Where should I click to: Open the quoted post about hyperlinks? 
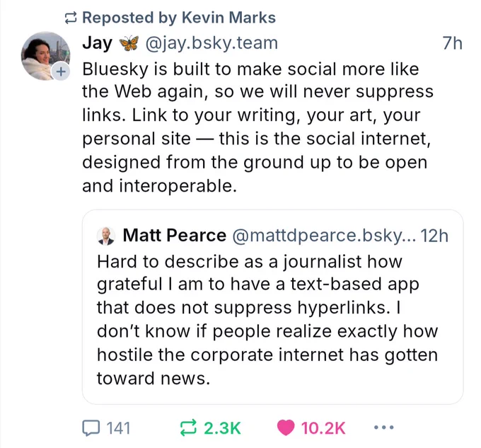click(272, 318)
